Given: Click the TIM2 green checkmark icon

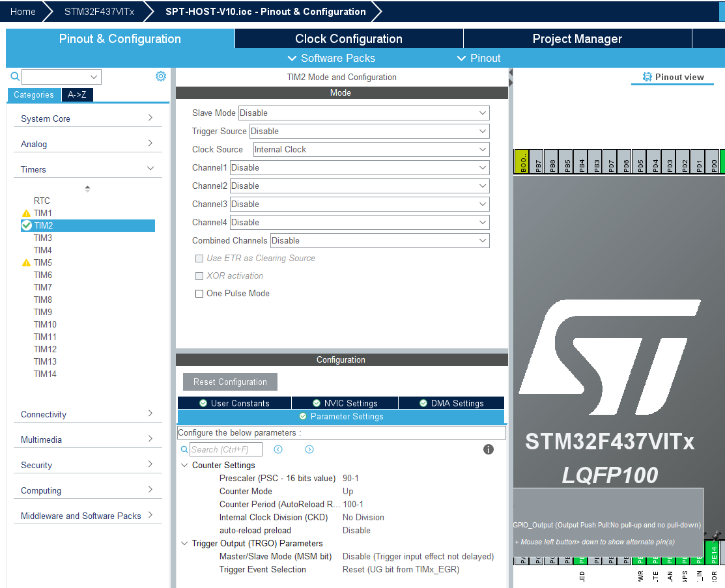Looking at the screenshot, I should tap(27, 225).
